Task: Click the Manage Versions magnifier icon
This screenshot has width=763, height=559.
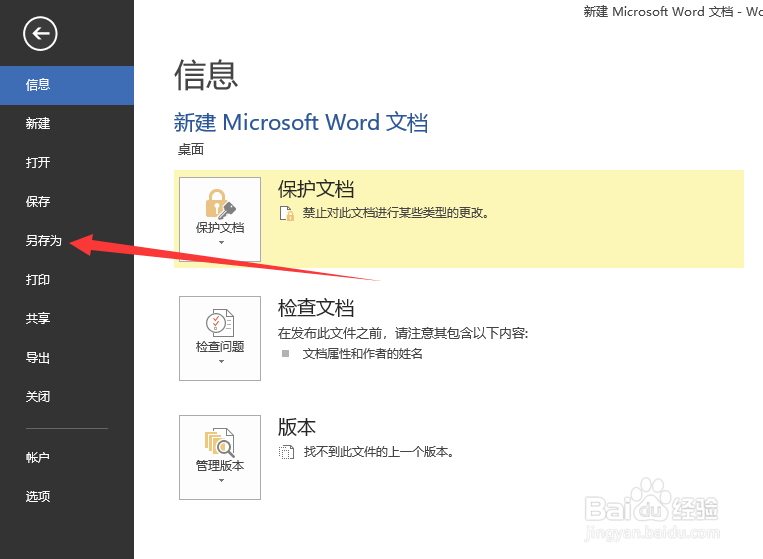Action: [220, 442]
